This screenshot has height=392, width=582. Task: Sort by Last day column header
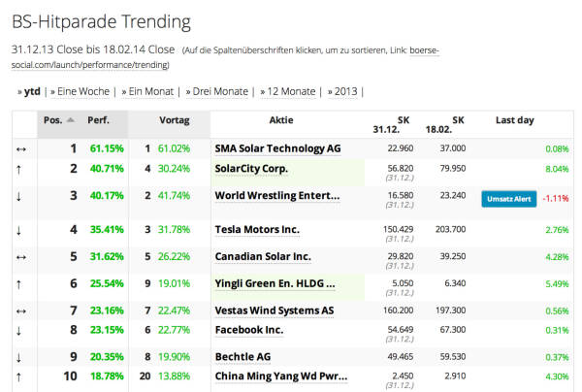click(515, 120)
